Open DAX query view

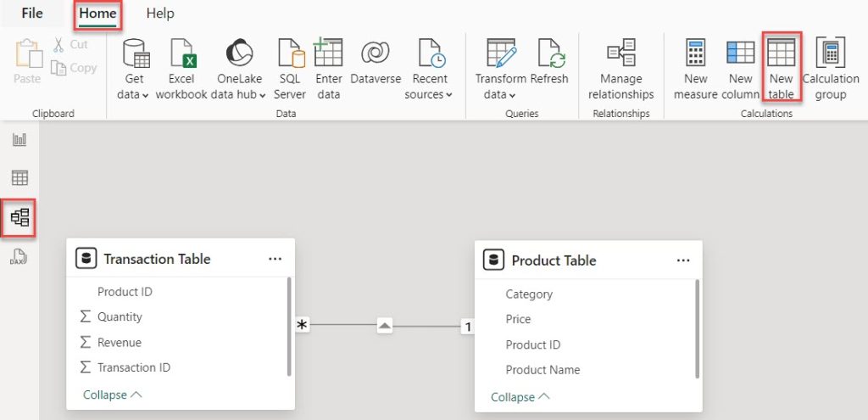point(19,256)
